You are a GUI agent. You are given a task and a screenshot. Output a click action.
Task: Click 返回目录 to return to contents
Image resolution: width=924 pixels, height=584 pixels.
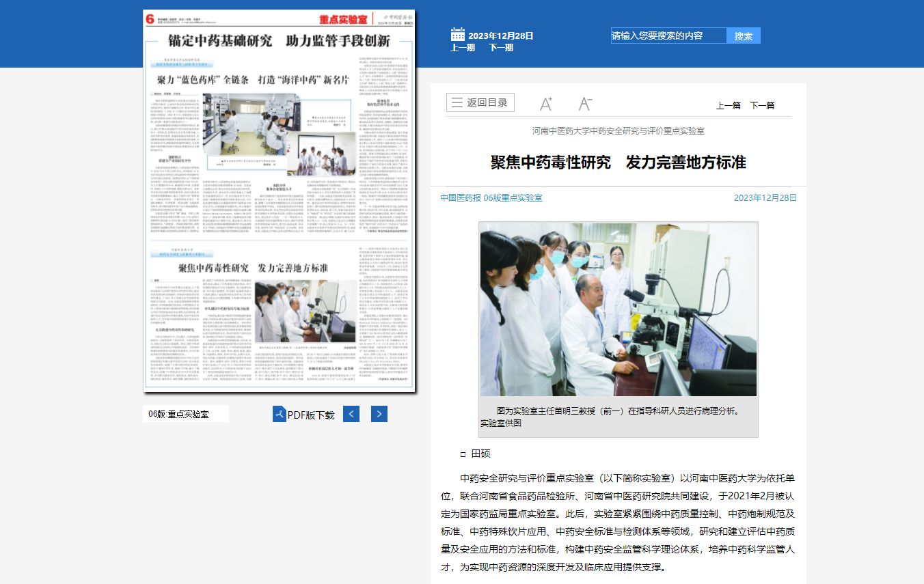click(480, 103)
